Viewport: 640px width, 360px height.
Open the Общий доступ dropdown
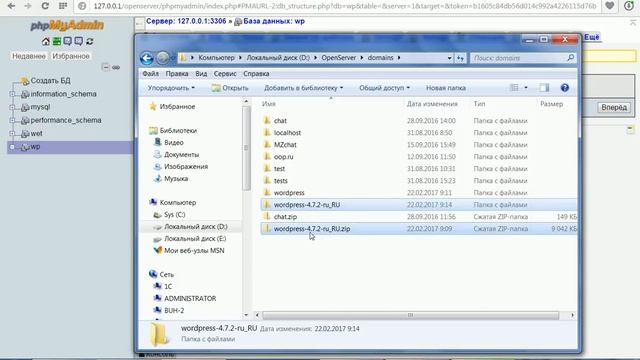(384, 88)
